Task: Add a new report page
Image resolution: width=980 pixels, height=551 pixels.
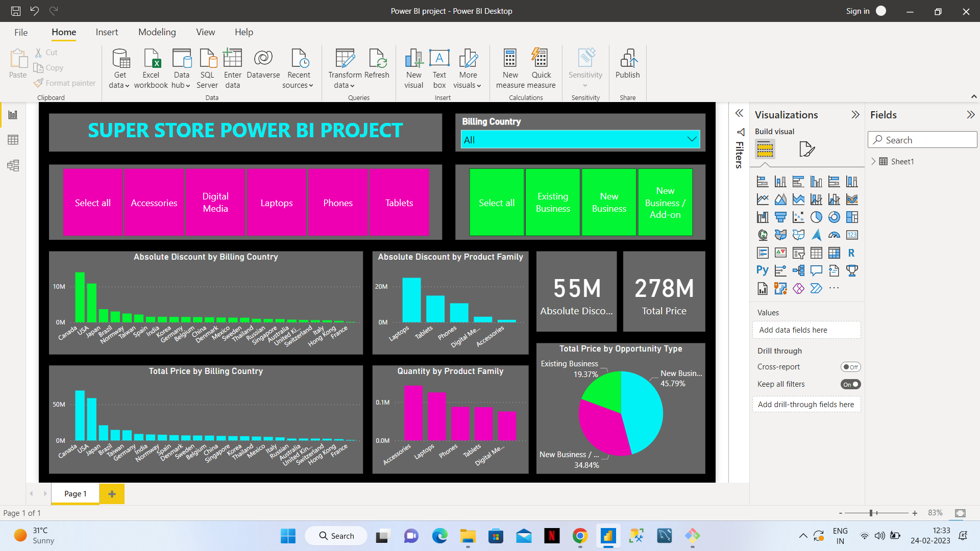Action: (112, 494)
